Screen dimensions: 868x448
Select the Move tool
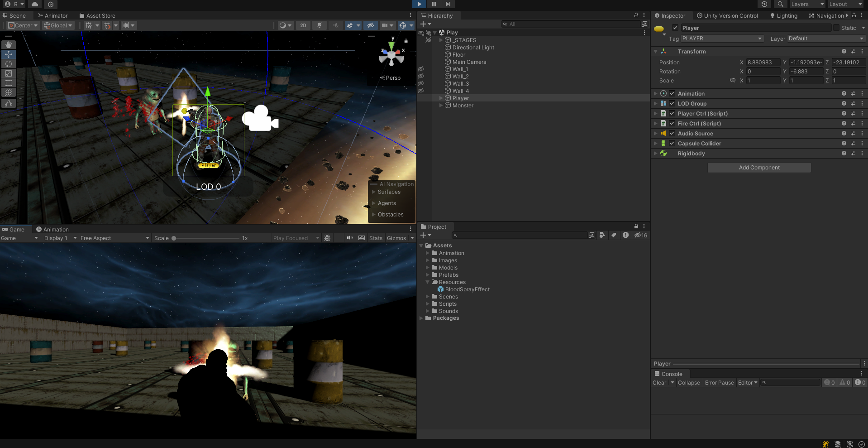(8, 54)
